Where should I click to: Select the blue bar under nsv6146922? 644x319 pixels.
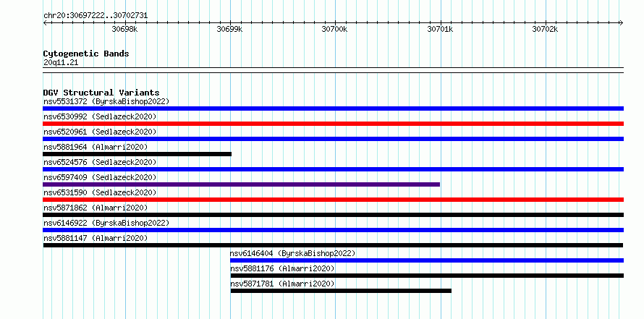click(333, 230)
